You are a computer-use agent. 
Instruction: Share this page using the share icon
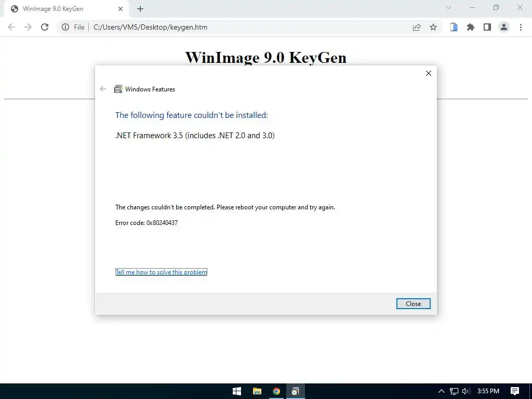tap(417, 27)
